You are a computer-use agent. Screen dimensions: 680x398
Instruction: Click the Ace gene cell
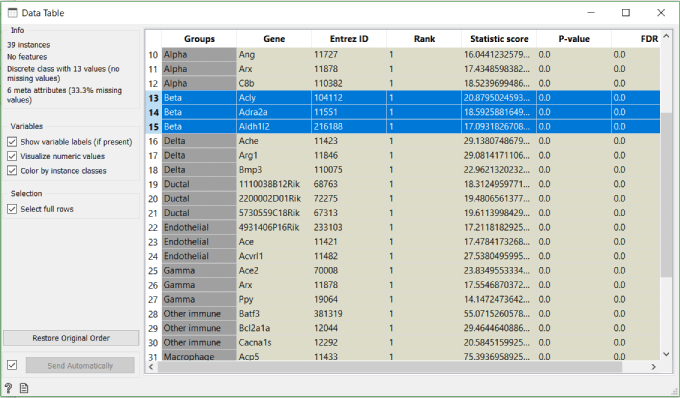(x=274, y=241)
